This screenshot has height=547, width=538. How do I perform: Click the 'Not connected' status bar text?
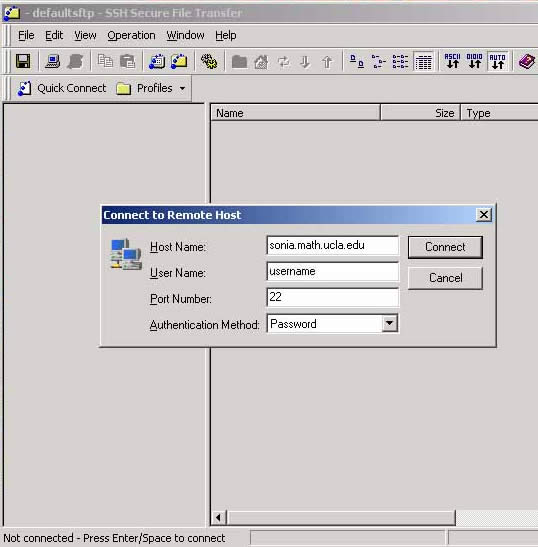coord(114,538)
